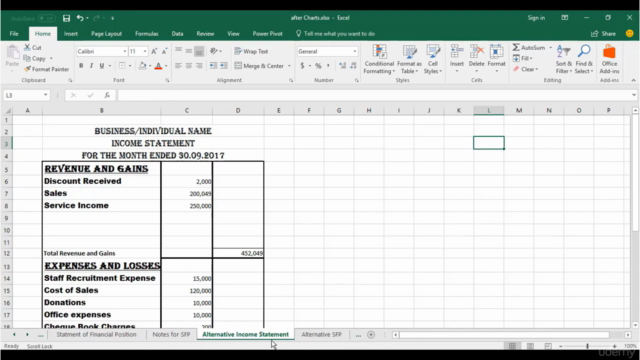Image resolution: width=640 pixels, height=360 pixels.
Task: Switch to Normal view in status bar
Action: tap(512, 346)
